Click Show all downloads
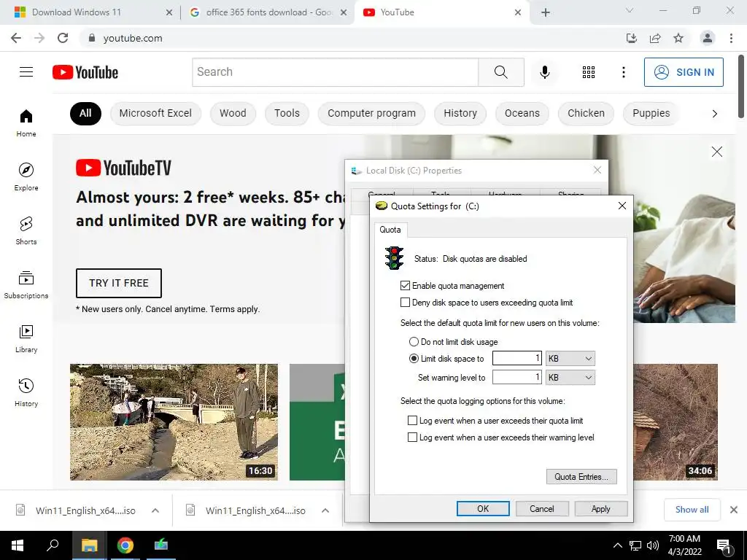Screen dimensions: 747x560 692,510
